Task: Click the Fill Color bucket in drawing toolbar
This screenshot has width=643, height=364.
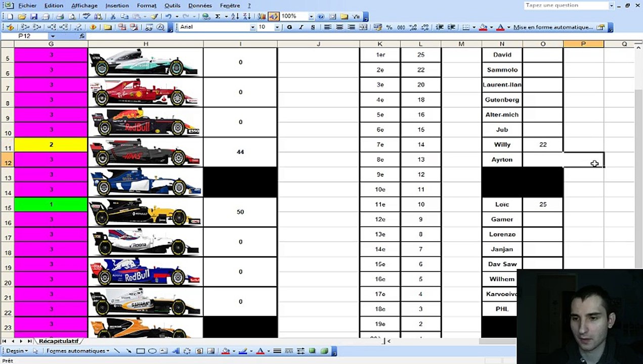Action: click(225, 351)
